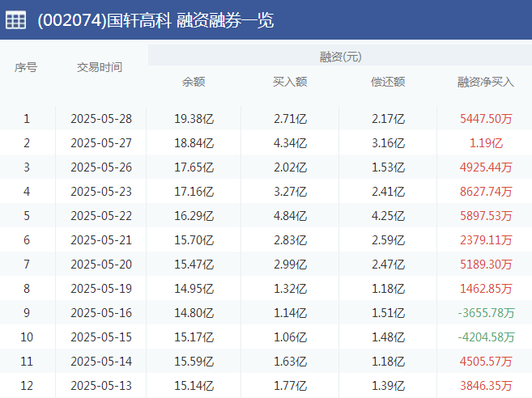Click net buy value 5447.50万
The image size is (532, 398).
486,119
